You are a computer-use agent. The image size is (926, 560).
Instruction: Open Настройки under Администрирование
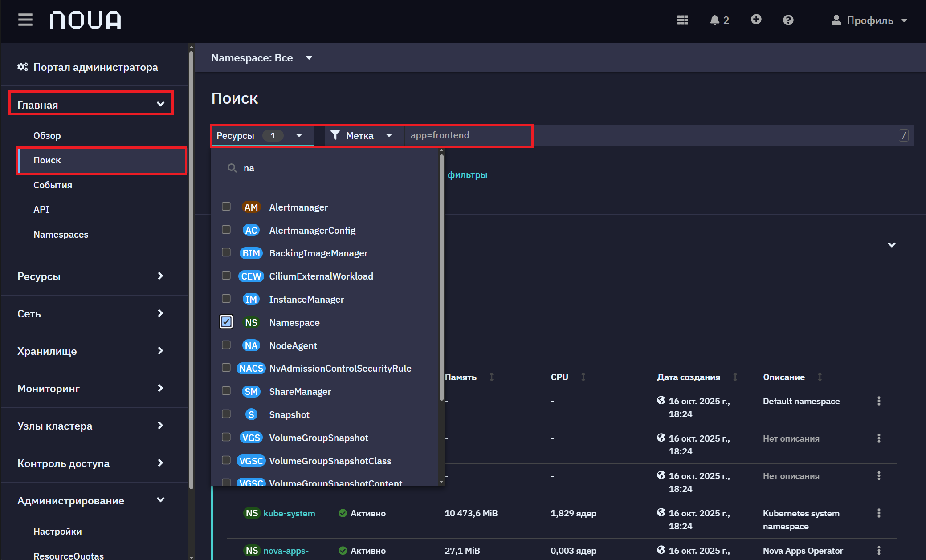coord(57,532)
